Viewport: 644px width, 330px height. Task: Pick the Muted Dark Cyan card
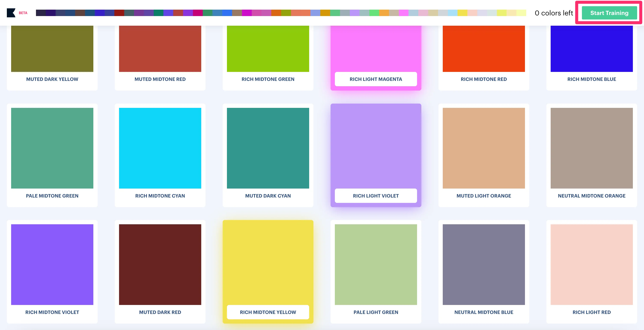[268, 148]
